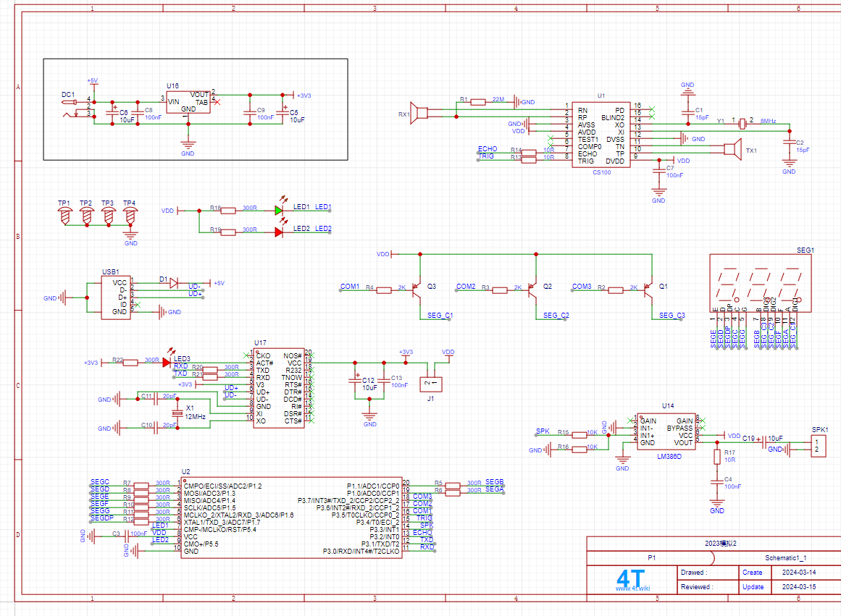Click the 12MHz value text of X1
This screenshot has height=616, width=841.
[196, 416]
